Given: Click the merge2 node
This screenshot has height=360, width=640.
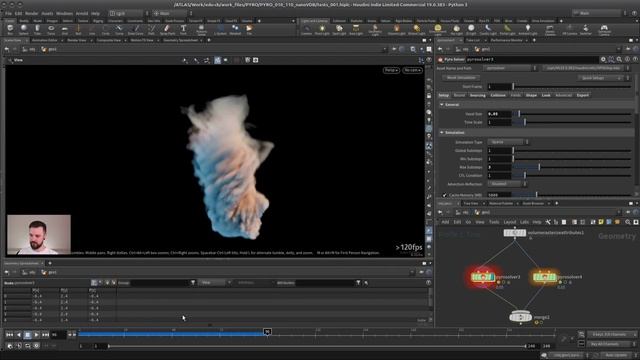Looking at the screenshot, I should (520, 316).
